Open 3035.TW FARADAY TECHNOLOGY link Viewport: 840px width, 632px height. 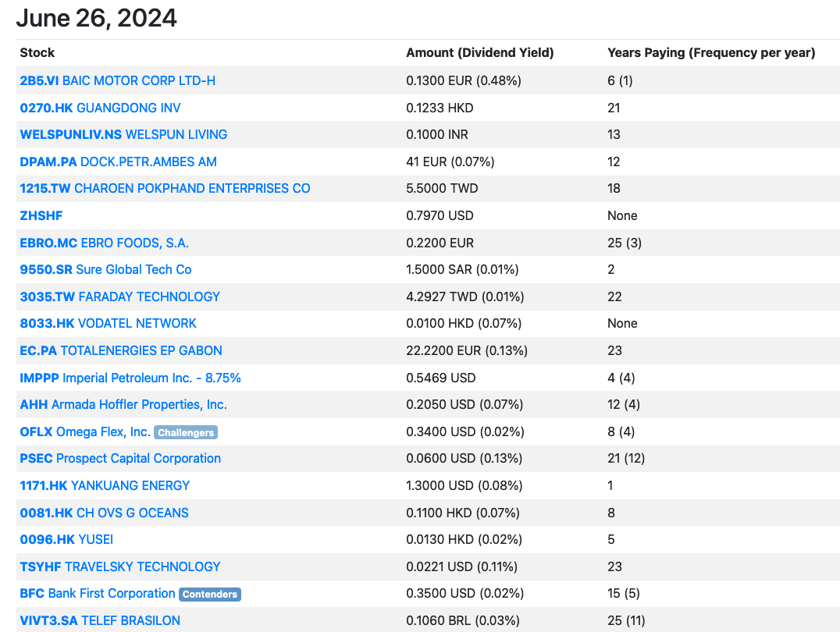click(120, 296)
